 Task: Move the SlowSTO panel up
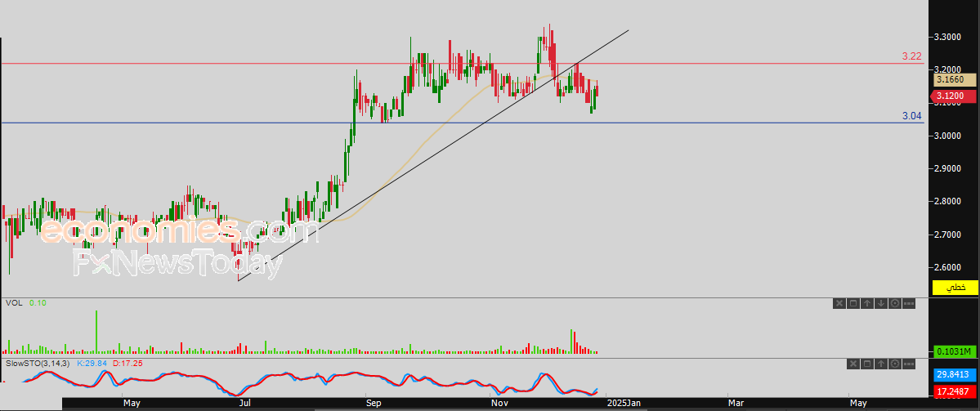[x=880, y=364]
